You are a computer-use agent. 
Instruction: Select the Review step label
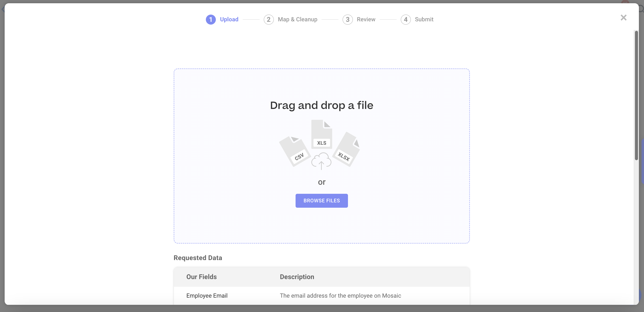click(x=366, y=19)
